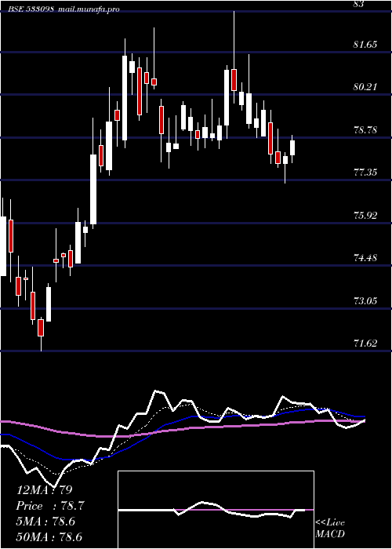392x549 pixels.
Task: Click the 81.65 price axis label
Action: tap(366, 45)
